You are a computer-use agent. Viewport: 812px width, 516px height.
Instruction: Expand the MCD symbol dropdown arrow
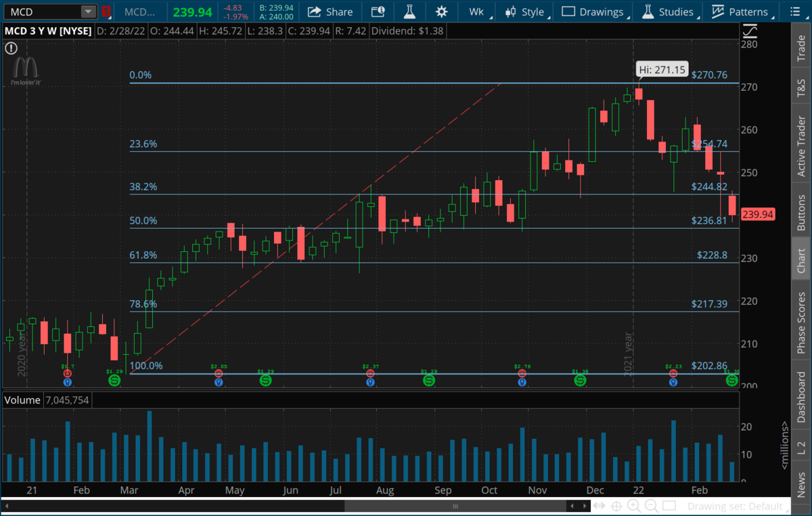click(x=88, y=12)
